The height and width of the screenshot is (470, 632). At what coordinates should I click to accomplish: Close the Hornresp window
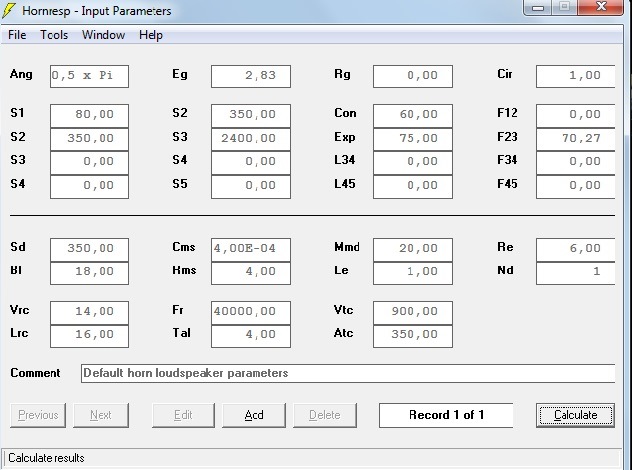[601, 7]
